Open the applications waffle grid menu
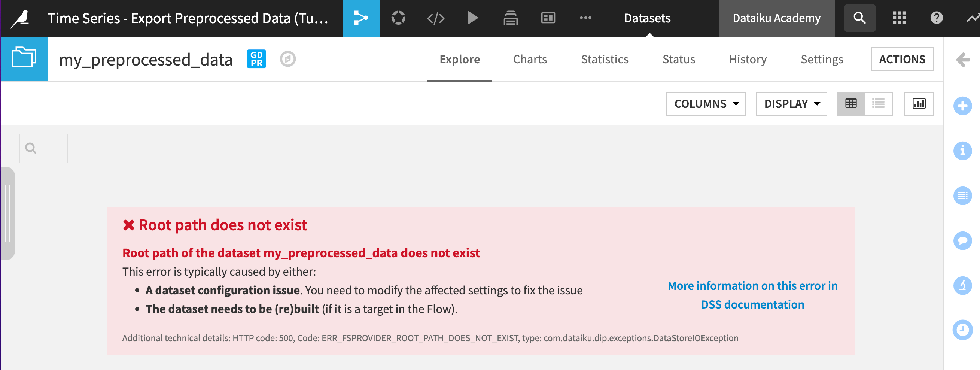 [899, 18]
